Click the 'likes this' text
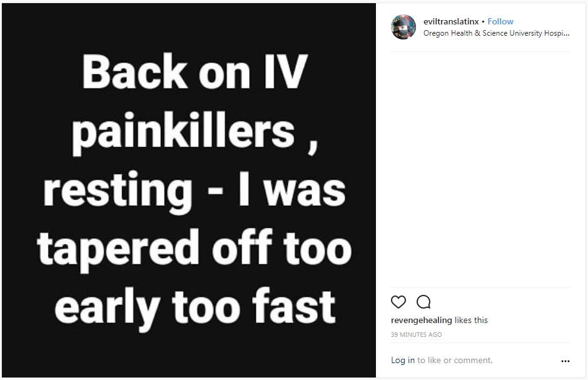The image size is (588, 380). [471, 320]
